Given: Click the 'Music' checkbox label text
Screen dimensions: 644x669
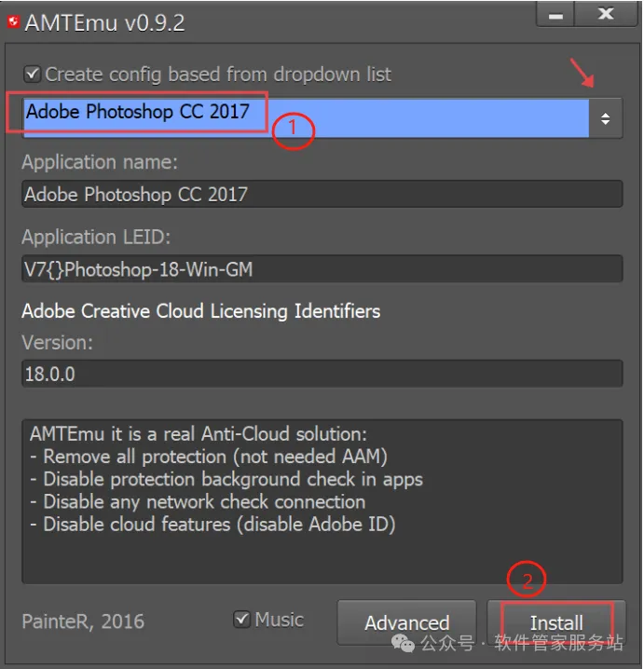Looking at the screenshot, I should click(x=279, y=620).
